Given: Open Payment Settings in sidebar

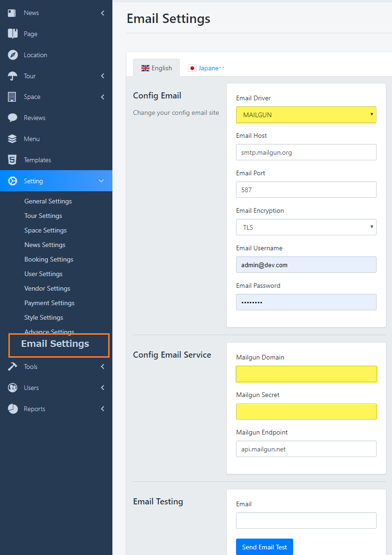Looking at the screenshot, I should [x=49, y=303].
